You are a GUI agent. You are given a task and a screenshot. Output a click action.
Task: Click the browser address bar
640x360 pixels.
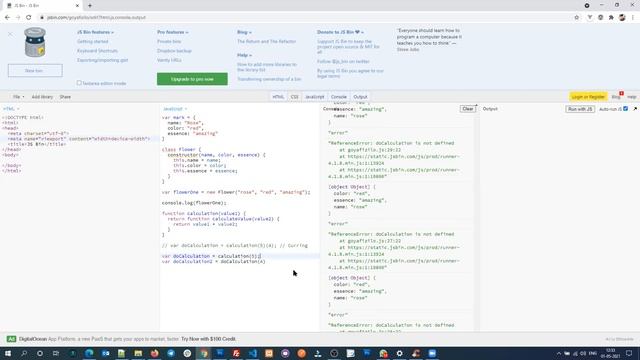306,18
